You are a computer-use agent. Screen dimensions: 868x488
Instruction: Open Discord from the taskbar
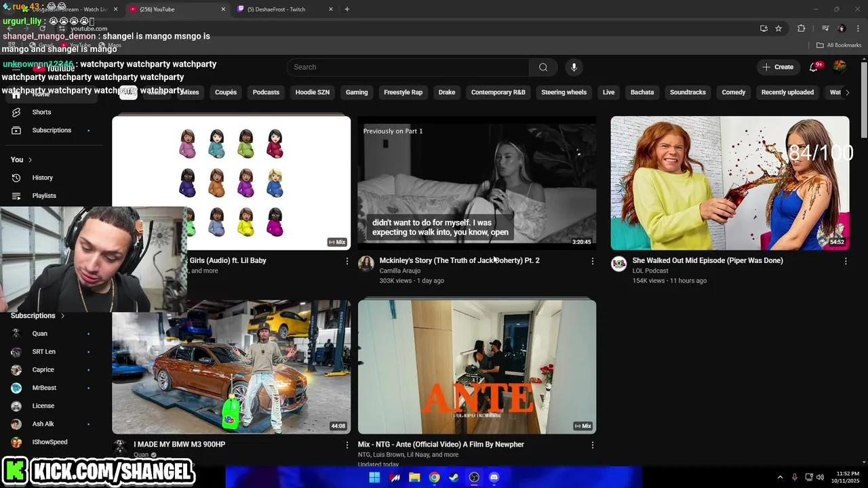(494, 477)
